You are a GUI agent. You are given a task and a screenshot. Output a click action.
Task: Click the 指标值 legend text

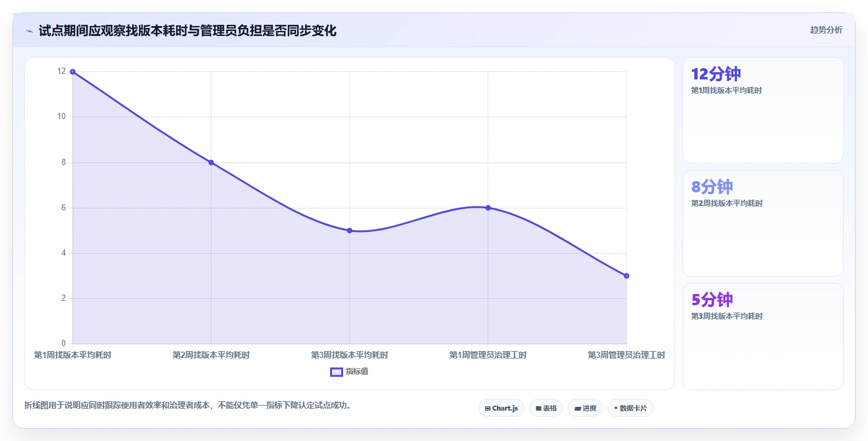(357, 372)
